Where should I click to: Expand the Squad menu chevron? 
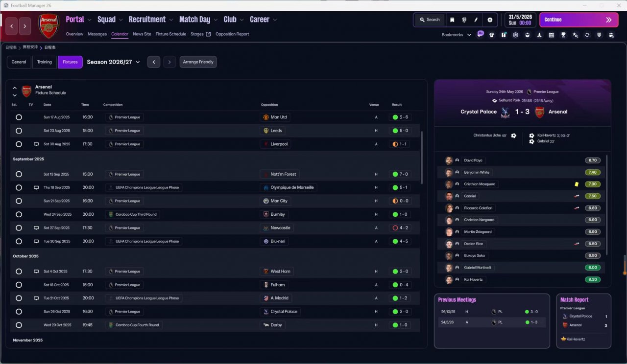tap(121, 20)
